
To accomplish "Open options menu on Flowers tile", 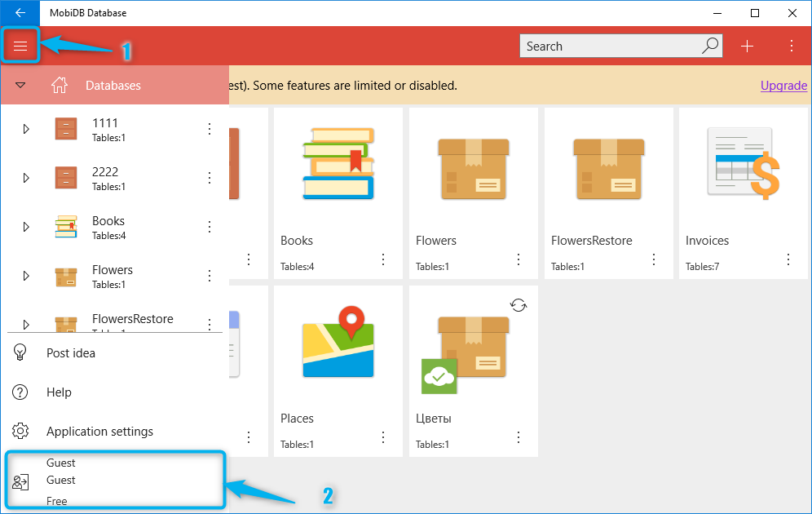I will (x=519, y=259).
